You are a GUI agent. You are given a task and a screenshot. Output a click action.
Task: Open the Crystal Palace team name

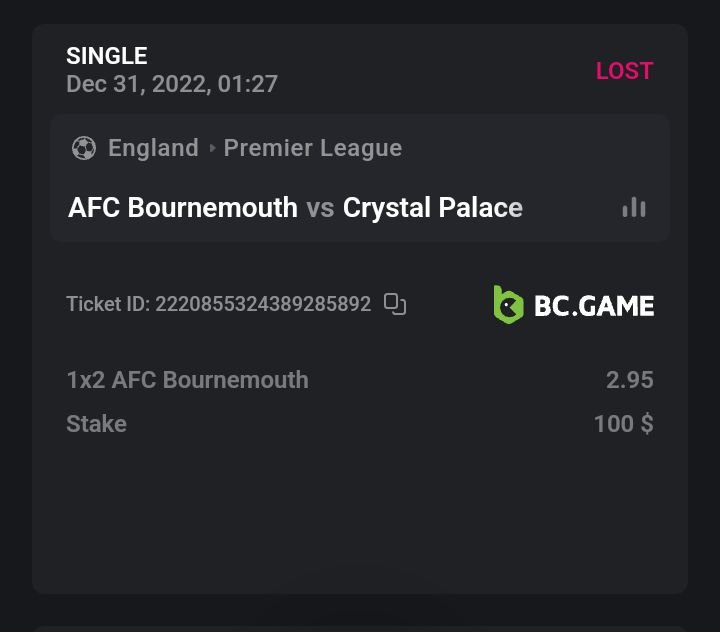pyautogui.click(x=433, y=208)
